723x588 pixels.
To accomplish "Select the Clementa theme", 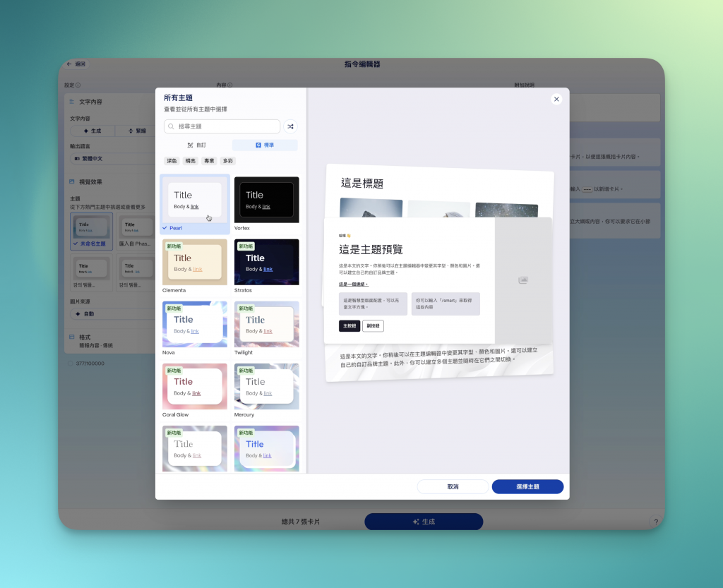I will point(195,266).
